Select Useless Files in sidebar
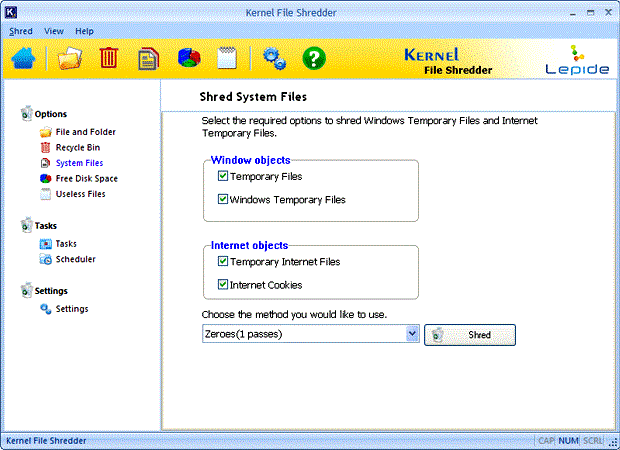 coord(80,194)
